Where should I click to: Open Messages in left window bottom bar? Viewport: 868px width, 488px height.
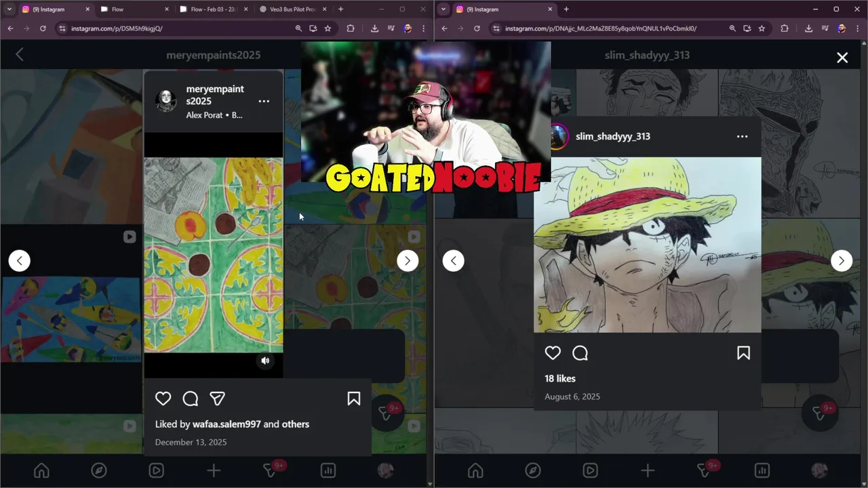tap(271, 470)
